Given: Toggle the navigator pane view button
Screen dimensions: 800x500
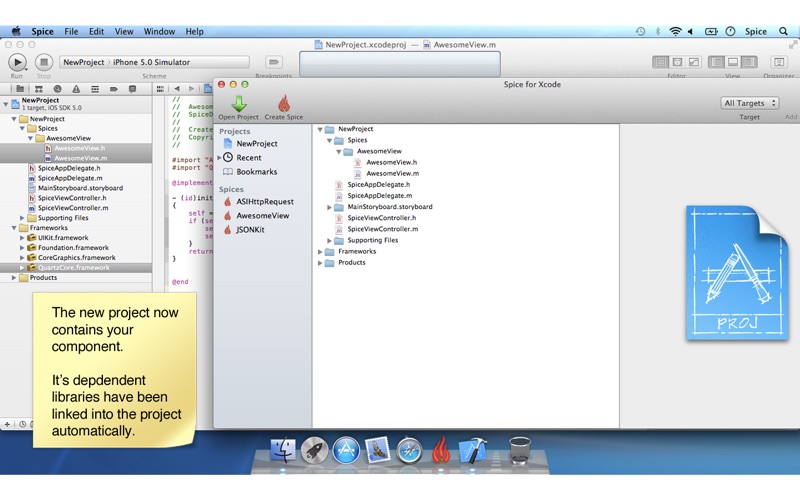Looking at the screenshot, I should tap(717, 62).
